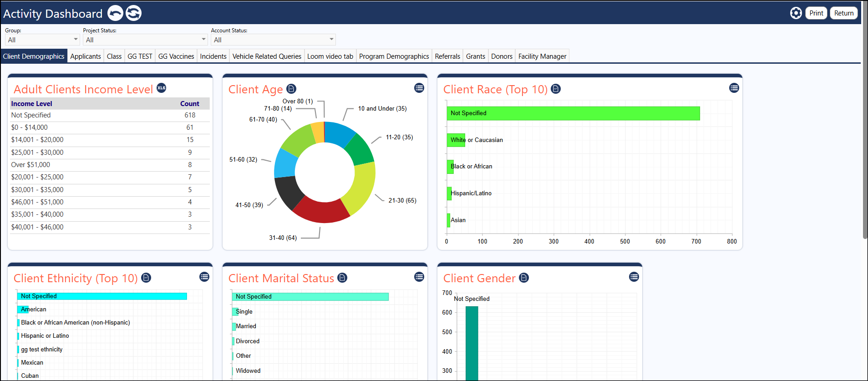Click the '$0 - $14,000' income level row

[110, 127]
